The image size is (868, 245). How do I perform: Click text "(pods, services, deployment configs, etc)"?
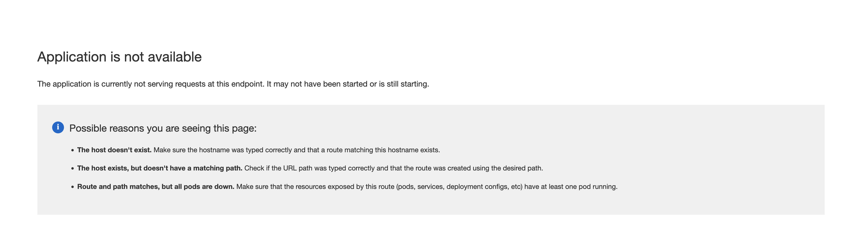click(459, 187)
